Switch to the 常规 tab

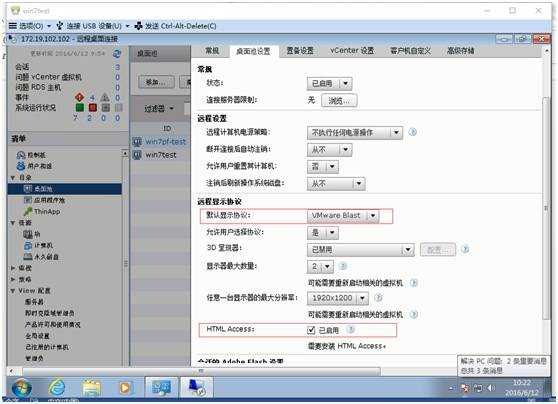click(x=212, y=51)
